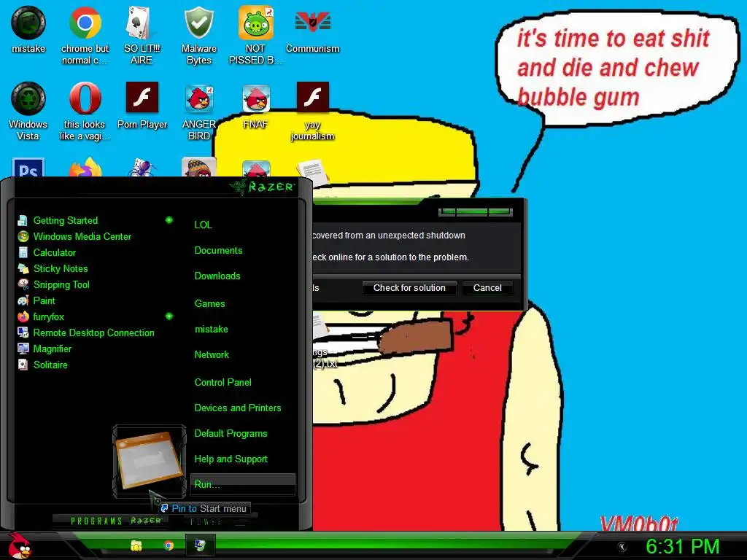Click the Angry Birds start button
This screenshot has height=560, width=747.
20,545
